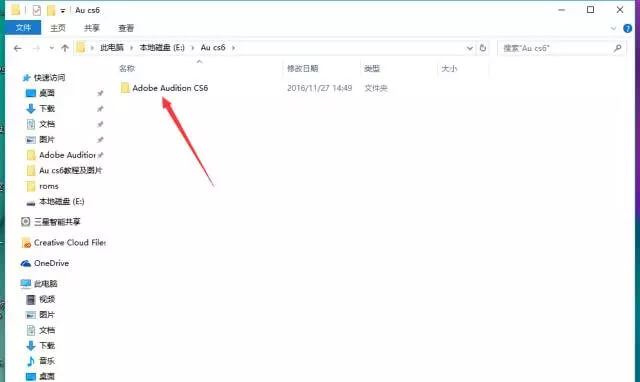Open 视频 under 此电脑
The height and width of the screenshot is (382, 640).
click(47, 299)
